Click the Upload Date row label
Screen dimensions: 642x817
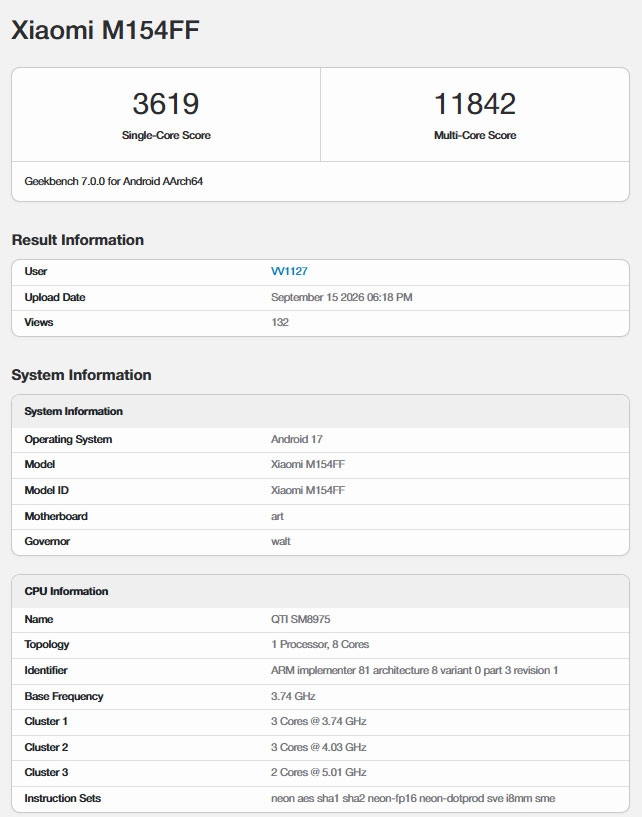click(55, 297)
